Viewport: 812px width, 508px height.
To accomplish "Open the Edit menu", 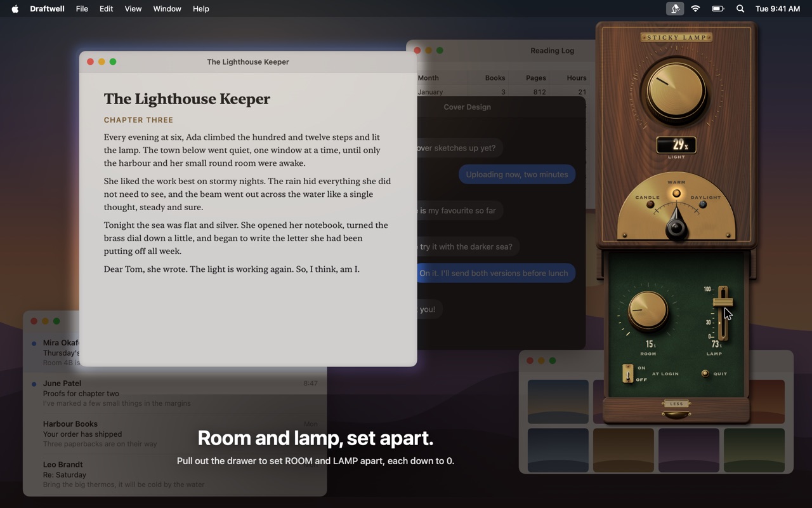I will point(107,9).
